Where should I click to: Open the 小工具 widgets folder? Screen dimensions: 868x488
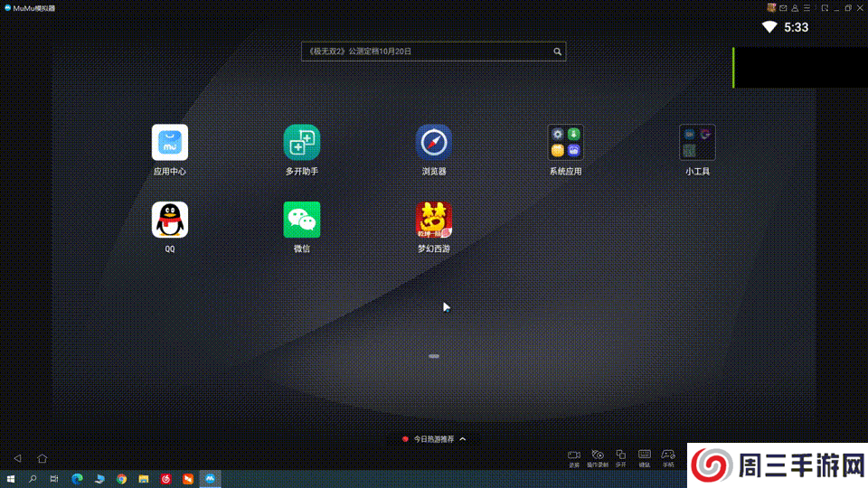[x=697, y=143]
